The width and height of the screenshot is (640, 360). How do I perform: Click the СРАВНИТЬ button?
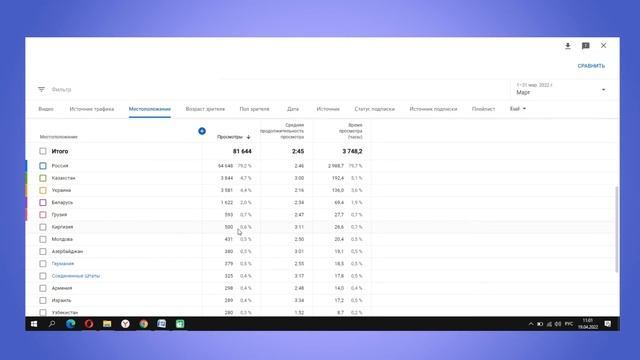(591, 66)
